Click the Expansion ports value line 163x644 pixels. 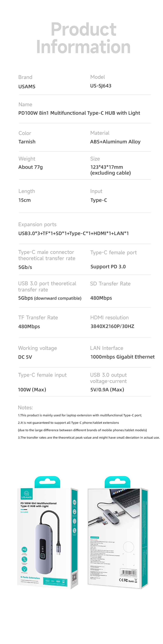[73, 233]
